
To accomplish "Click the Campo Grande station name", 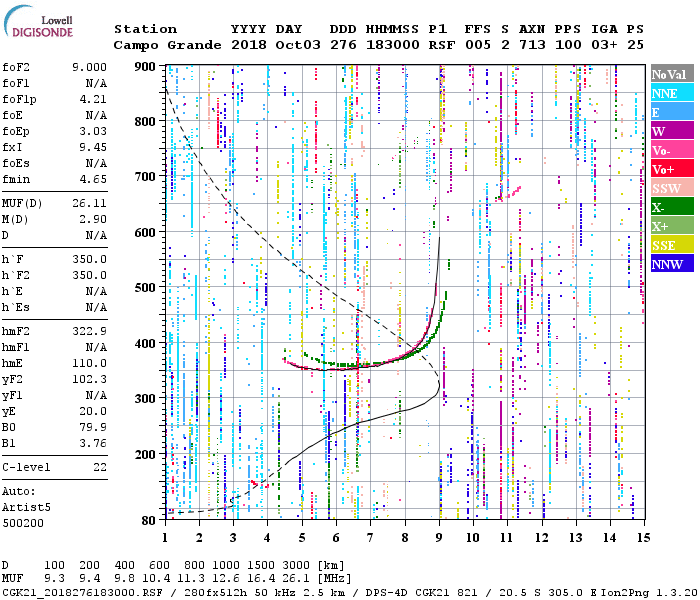I will (x=167, y=45).
